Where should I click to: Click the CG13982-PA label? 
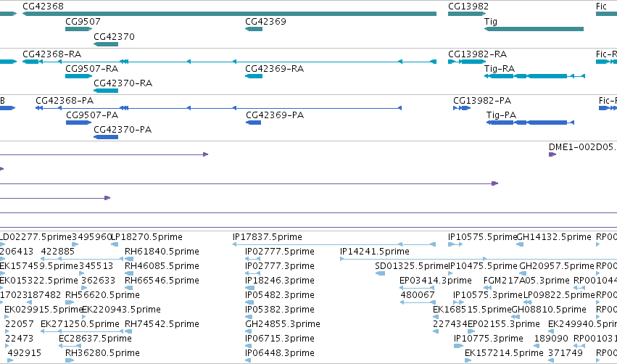(482, 100)
